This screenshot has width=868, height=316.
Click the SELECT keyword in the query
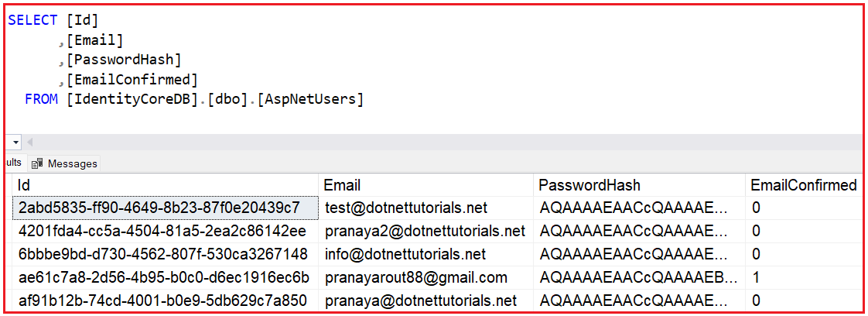(32, 20)
